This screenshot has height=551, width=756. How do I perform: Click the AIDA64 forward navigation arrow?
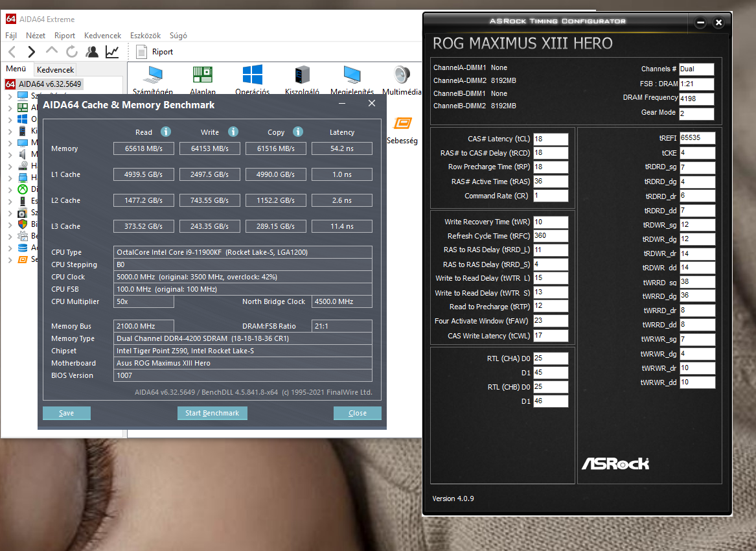(31, 52)
